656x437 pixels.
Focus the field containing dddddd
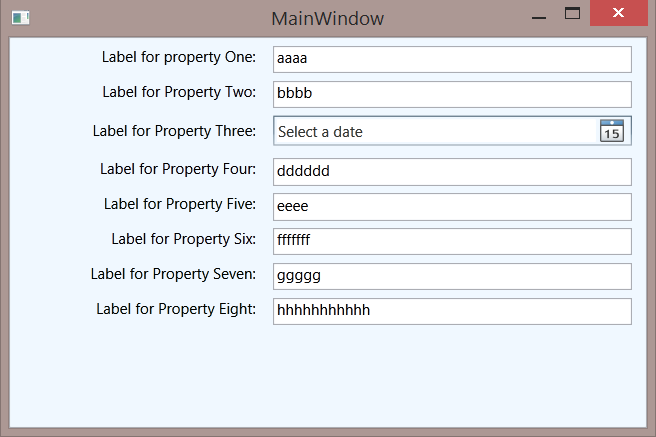click(452, 172)
